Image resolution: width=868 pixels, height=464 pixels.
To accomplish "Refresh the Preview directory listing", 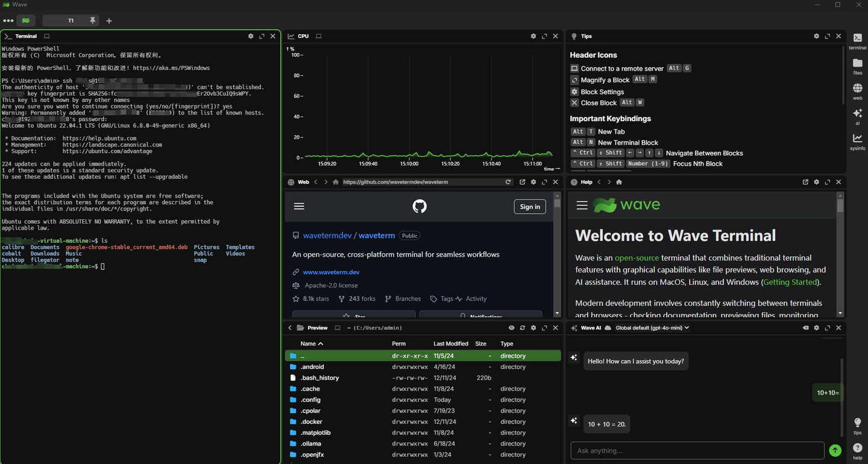I will (x=522, y=328).
